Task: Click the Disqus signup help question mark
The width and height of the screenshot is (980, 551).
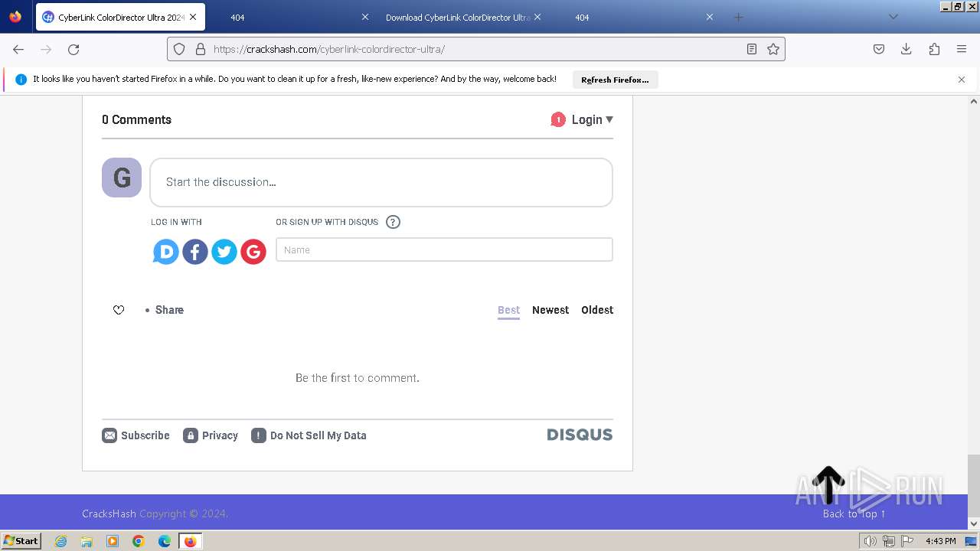Action: point(393,222)
